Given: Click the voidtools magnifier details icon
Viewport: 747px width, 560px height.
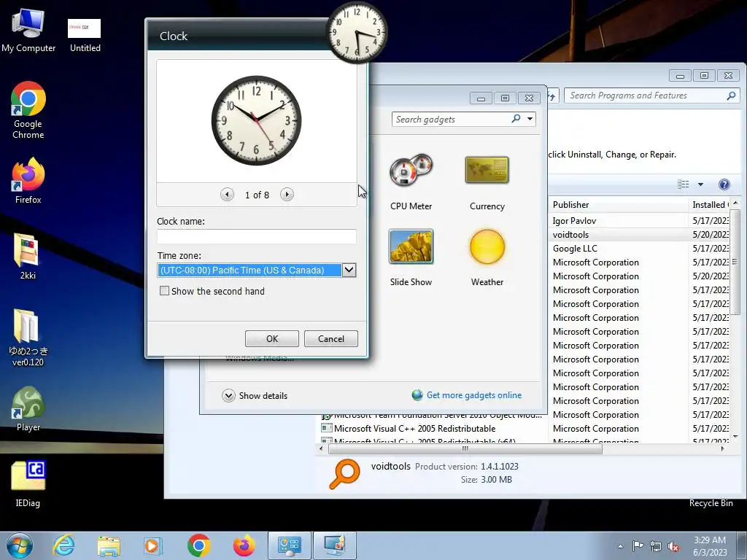Looking at the screenshot, I should pos(344,473).
